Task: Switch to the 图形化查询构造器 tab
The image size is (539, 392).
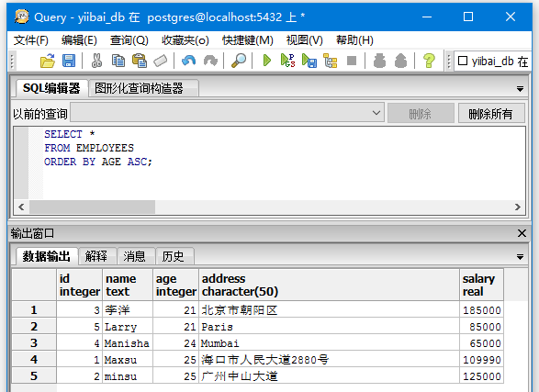Action: pyautogui.click(x=139, y=88)
